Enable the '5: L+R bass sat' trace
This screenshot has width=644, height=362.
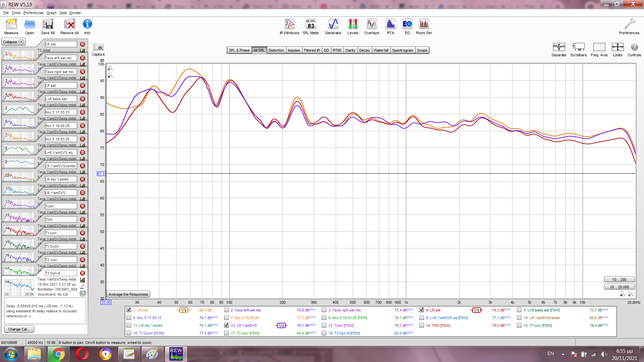(519, 310)
